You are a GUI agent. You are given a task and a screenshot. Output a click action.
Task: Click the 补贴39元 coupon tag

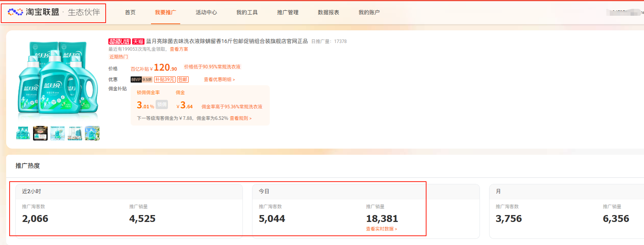click(164, 79)
